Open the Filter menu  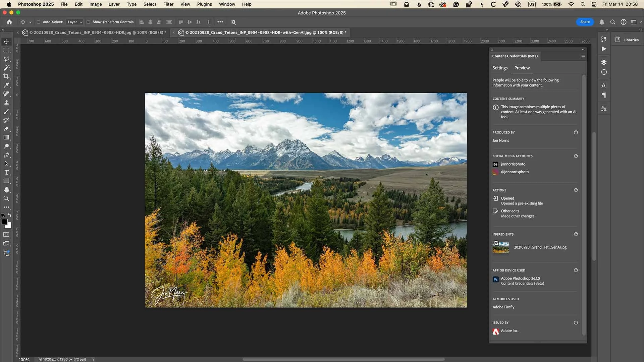pyautogui.click(x=168, y=4)
